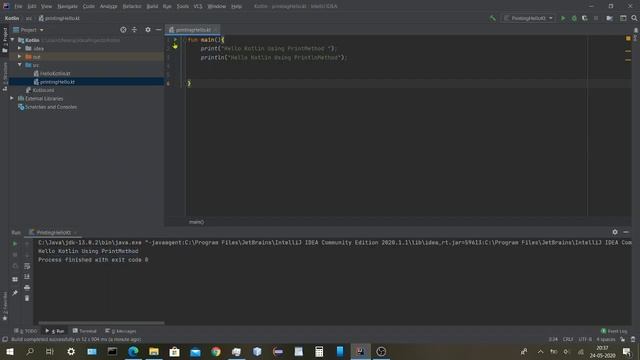The image size is (640, 360).
Task: Open Windows Start menu
Action: tap(10, 351)
